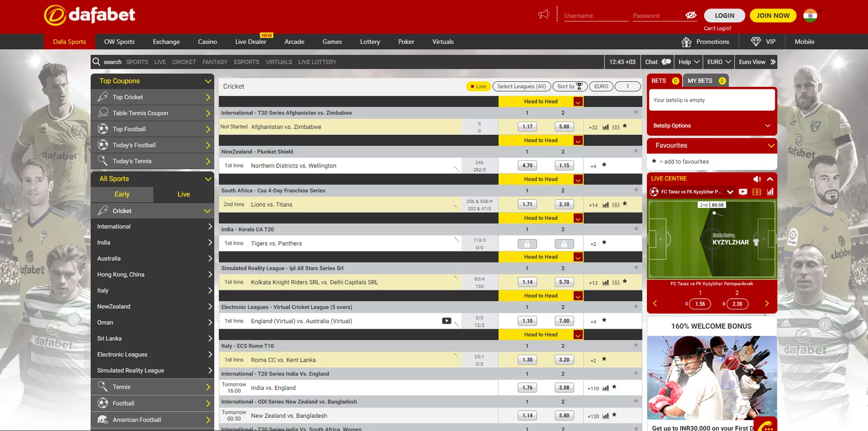Image resolution: width=868 pixels, height=431 pixels.
Task: Collapse the Top Coupons section
Action: pos(208,81)
